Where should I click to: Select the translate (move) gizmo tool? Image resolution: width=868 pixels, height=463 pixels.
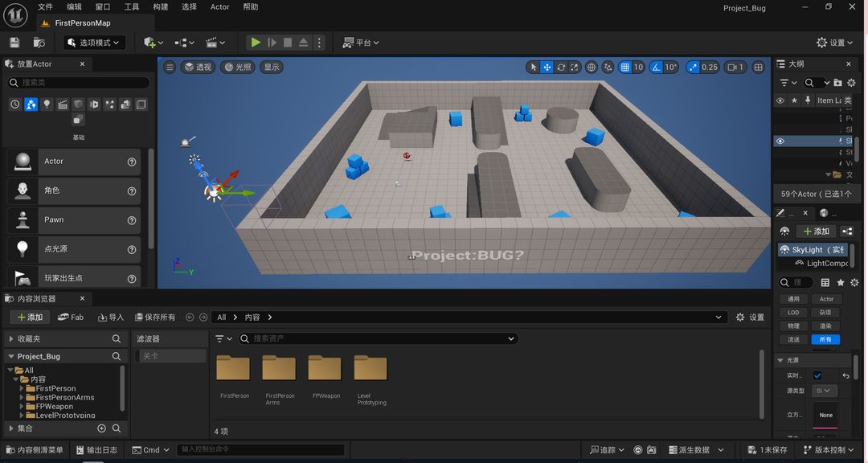click(x=547, y=68)
